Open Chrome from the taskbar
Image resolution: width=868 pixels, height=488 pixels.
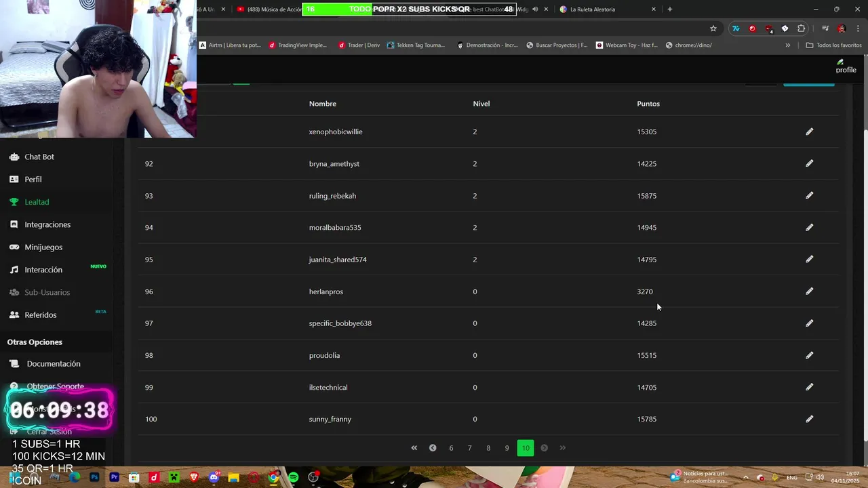tap(273, 477)
